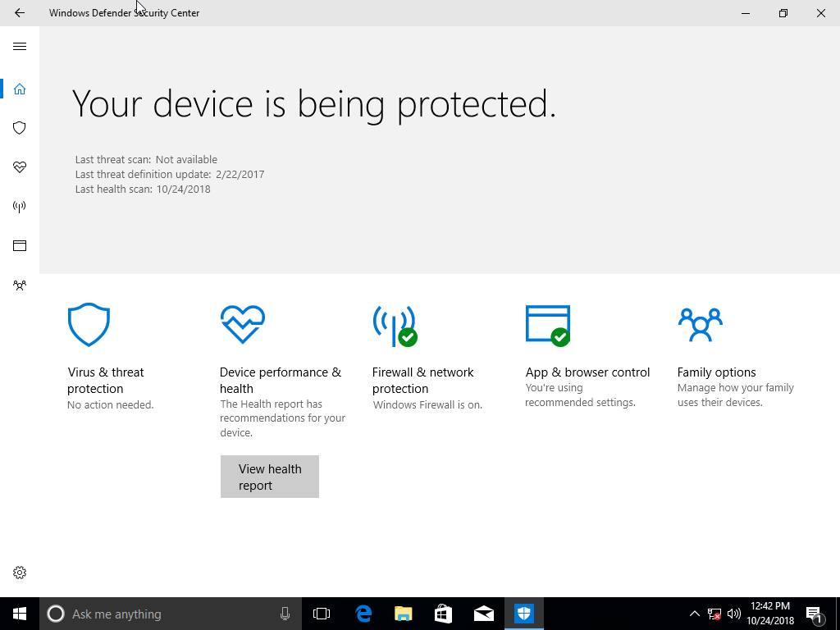
Task: Click the network status tray icon
Action: click(714, 614)
